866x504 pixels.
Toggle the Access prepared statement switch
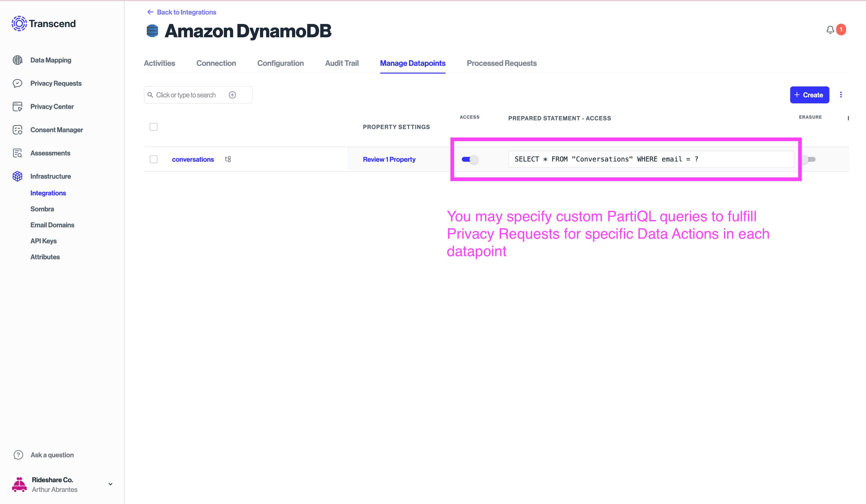tap(470, 159)
